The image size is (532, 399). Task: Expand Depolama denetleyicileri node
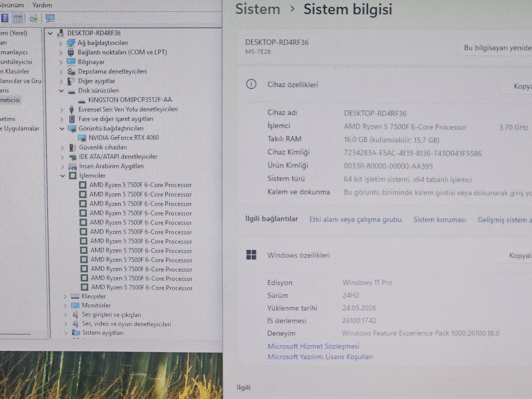pos(61,71)
